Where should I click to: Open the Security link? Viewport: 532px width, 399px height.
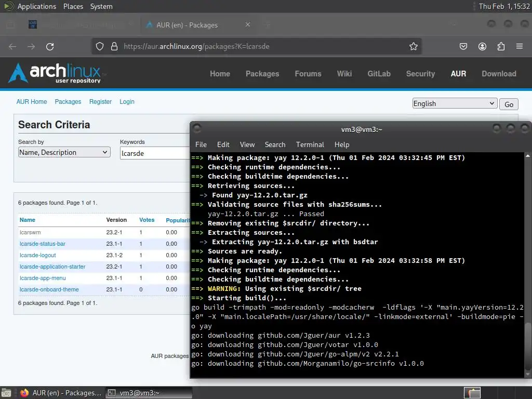click(420, 74)
